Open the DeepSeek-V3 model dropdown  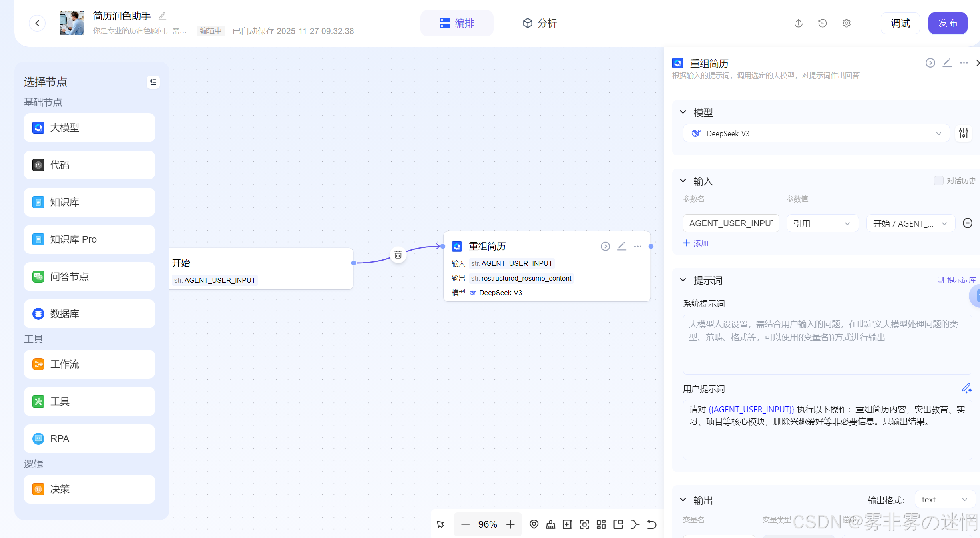(x=816, y=133)
